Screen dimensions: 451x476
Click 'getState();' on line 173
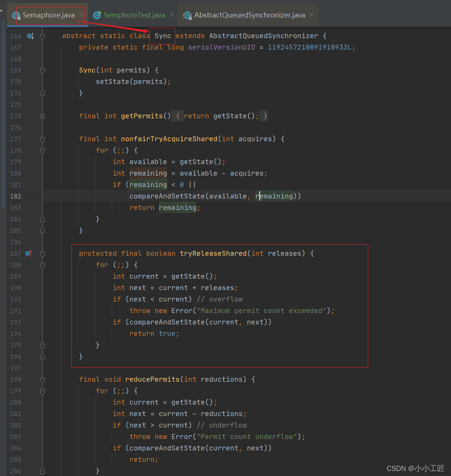coord(236,116)
